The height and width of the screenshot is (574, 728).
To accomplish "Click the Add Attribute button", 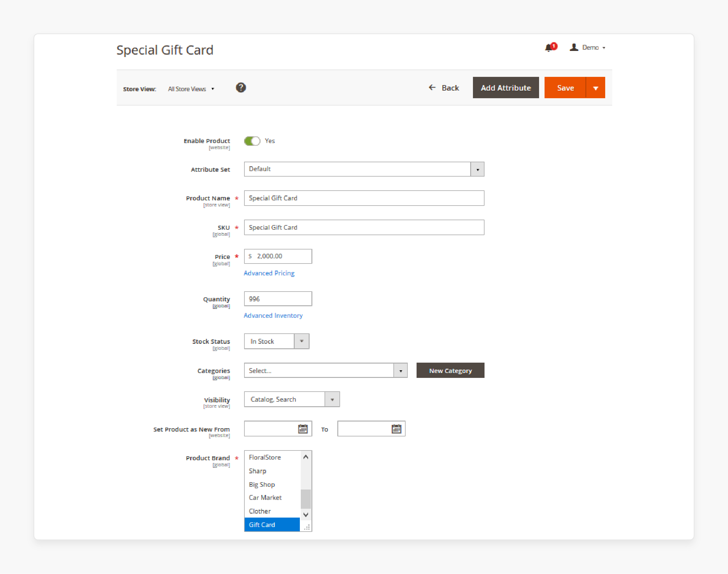I will pos(506,88).
